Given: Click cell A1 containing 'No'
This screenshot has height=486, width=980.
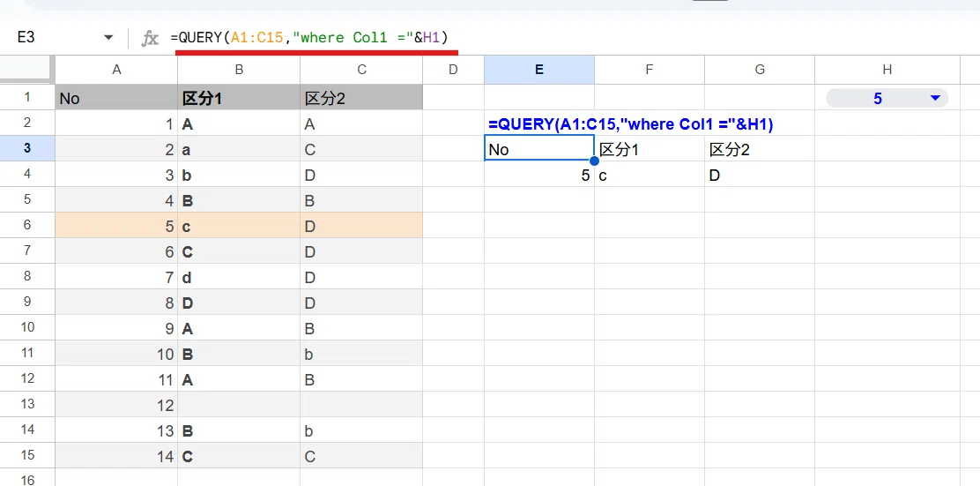Looking at the screenshot, I should 116,98.
